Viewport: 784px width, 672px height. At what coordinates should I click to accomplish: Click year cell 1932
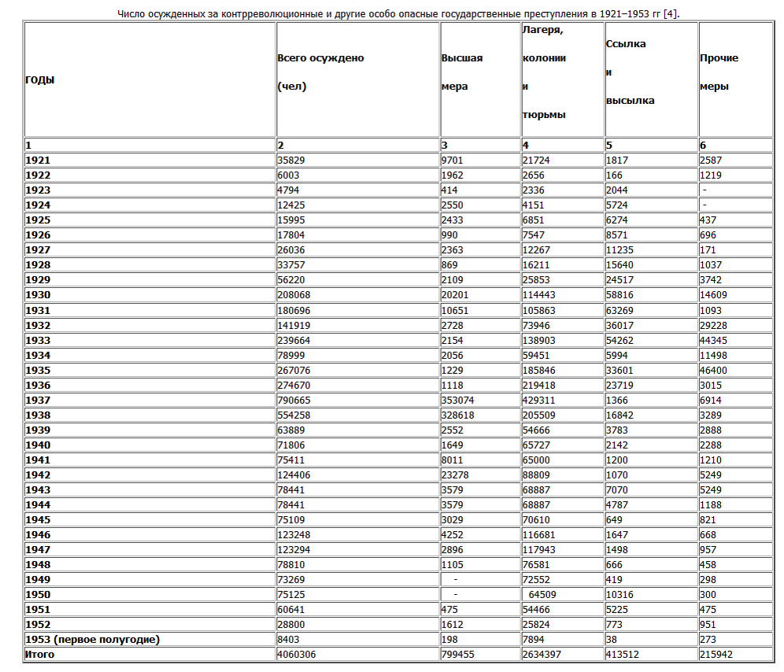[x=150, y=326]
